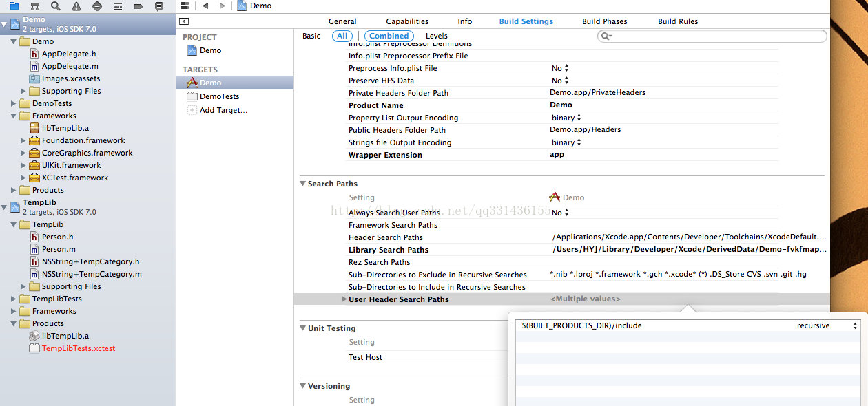The width and height of the screenshot is (868, 406).
Task: Collapse the Demo group folder
Action: (x=14, y=41)
